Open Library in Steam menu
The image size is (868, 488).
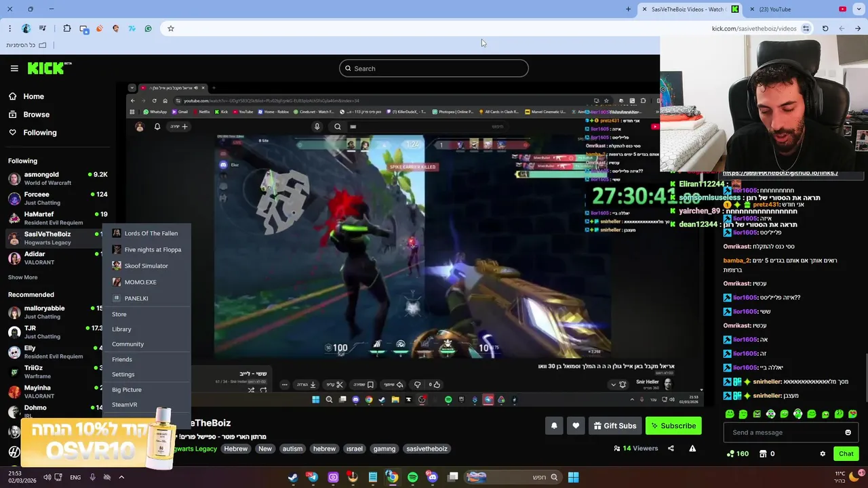click(x=121, y=329)
